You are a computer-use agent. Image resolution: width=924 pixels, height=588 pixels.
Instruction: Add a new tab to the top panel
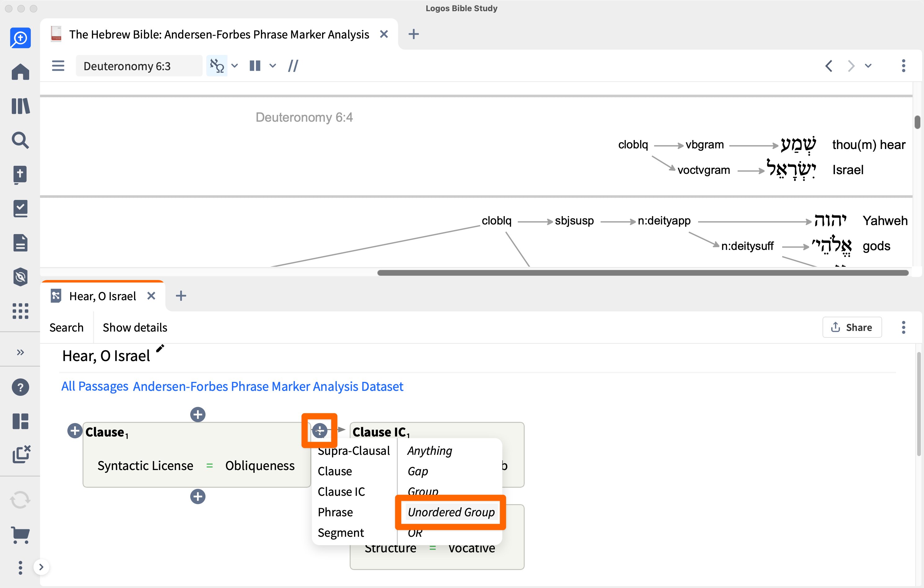point(413,34)
